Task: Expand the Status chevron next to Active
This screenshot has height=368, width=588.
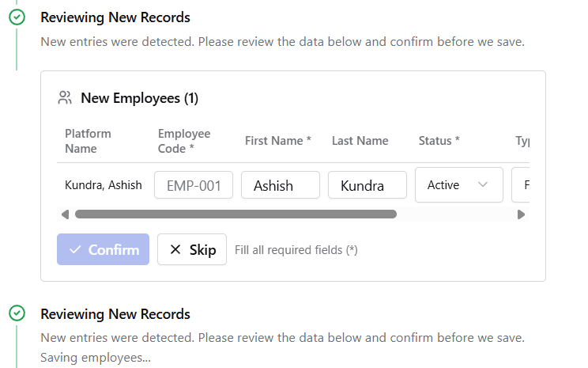Action: [x=483, y=185]
